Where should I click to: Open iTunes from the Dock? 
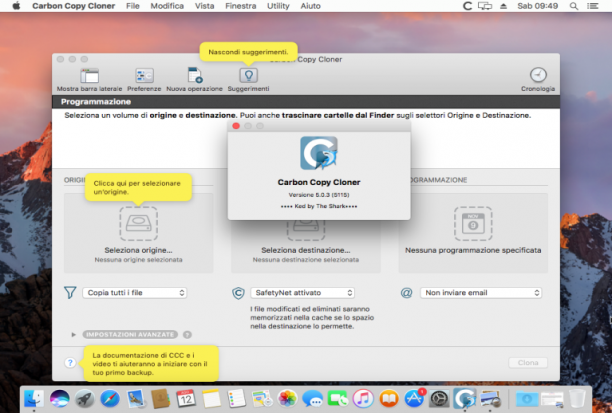coord(363,399)
